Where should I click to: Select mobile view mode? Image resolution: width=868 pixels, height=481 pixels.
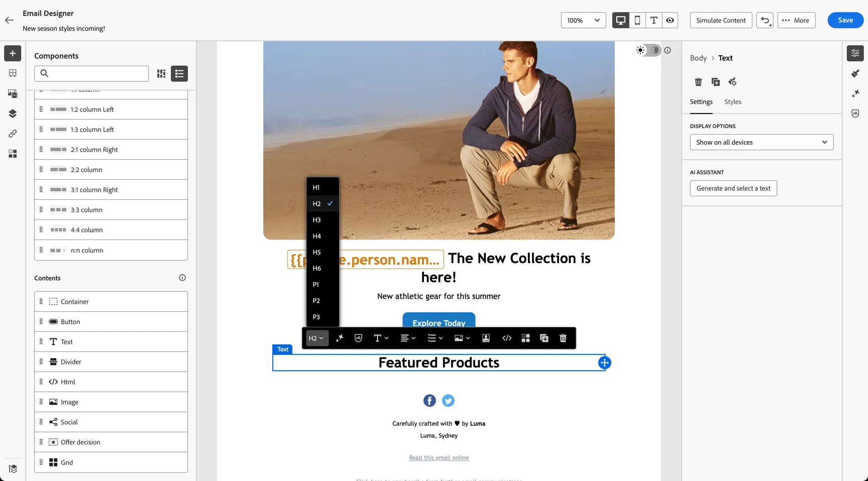pyautogui.click(x=637, y=20)
